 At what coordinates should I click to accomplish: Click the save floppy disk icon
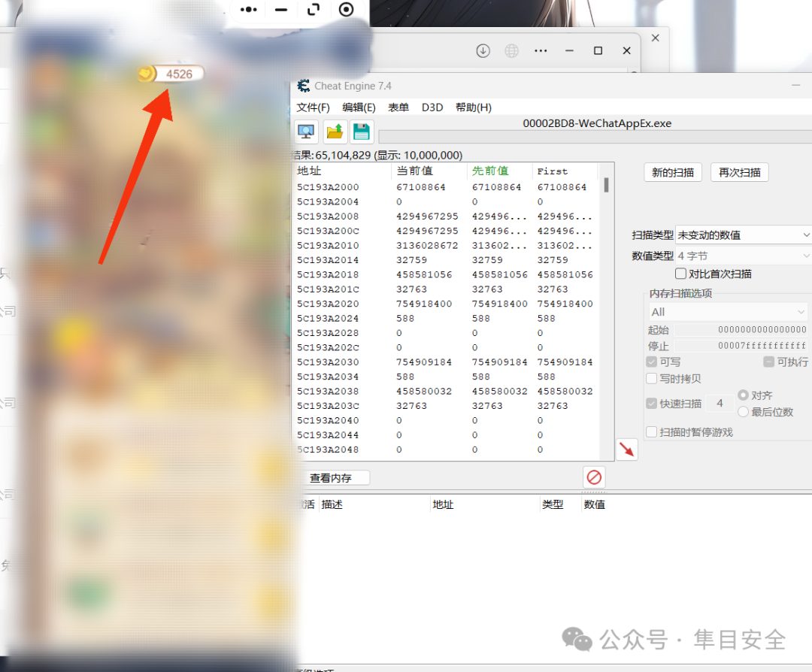(x=362, y=132)
